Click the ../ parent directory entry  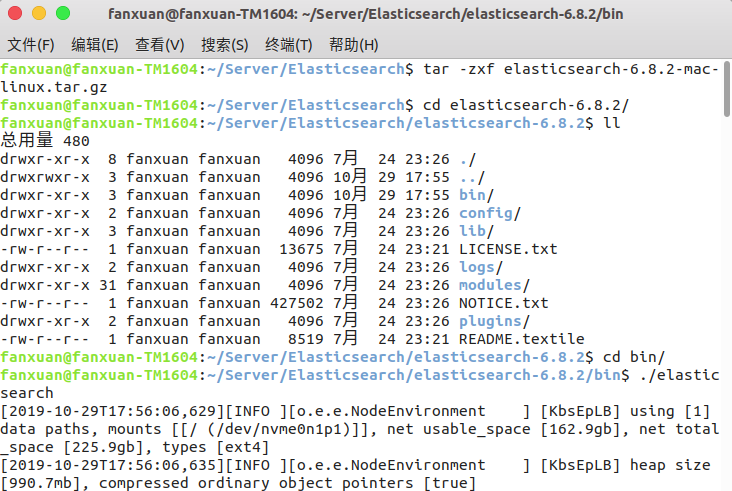[x=472, y=177]
